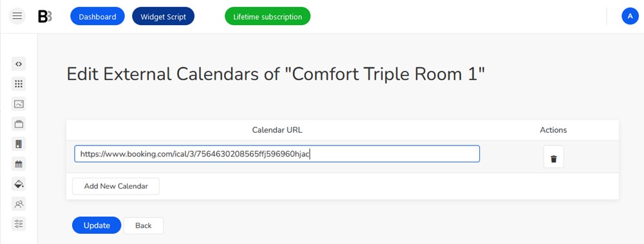Open the Widget Script tab
The height and width of the screenshot is (244, 644).
click(163, 17)
